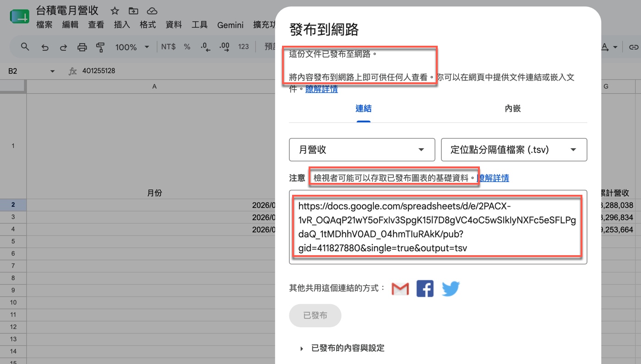The width and height of the screenshot is (641, 364).
Task: Redo the last action
Action: [x=64, y=47]
